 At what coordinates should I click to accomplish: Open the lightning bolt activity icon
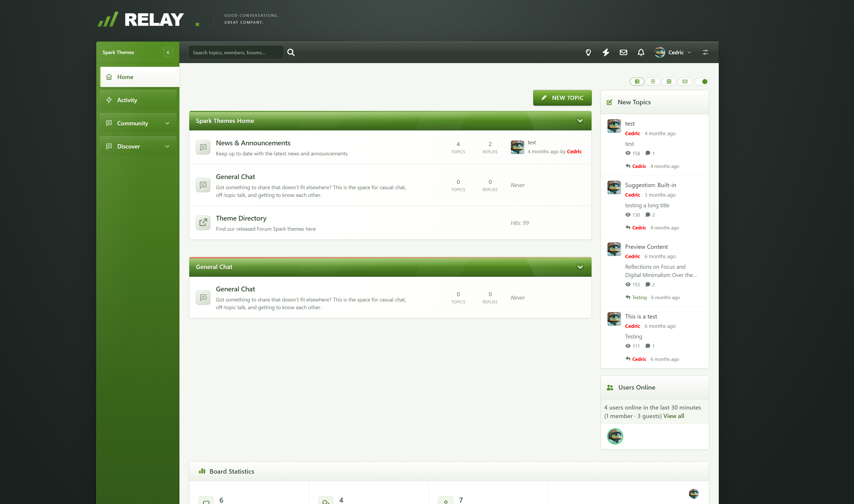(606, 52)
